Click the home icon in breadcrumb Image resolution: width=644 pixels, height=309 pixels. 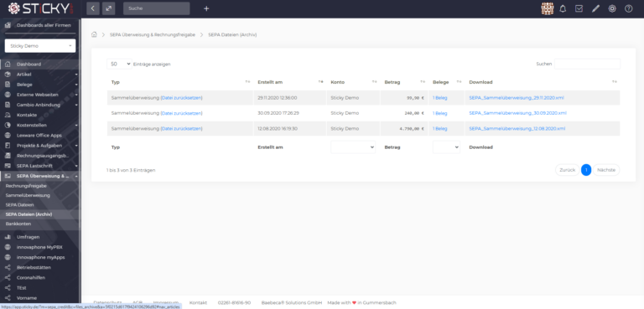(x=94, y=34)
